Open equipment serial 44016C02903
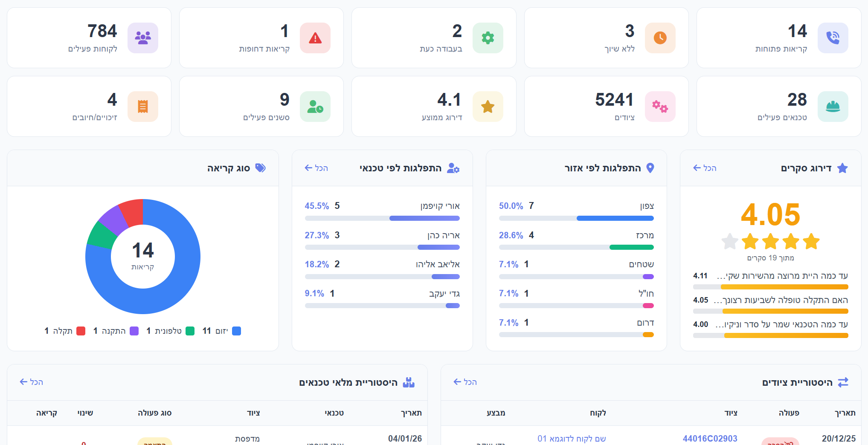 tap(710, 439)
